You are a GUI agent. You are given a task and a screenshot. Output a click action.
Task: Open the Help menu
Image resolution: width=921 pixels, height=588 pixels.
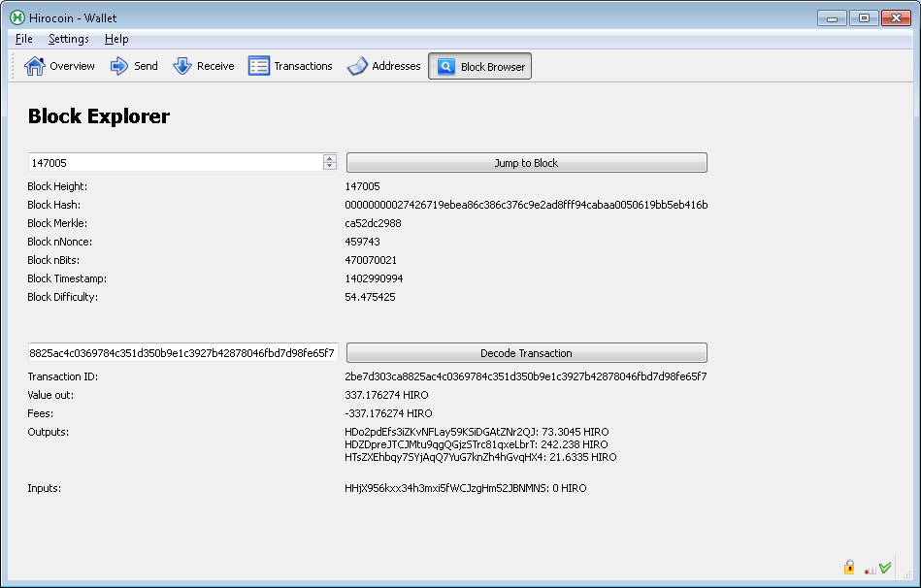116,39
